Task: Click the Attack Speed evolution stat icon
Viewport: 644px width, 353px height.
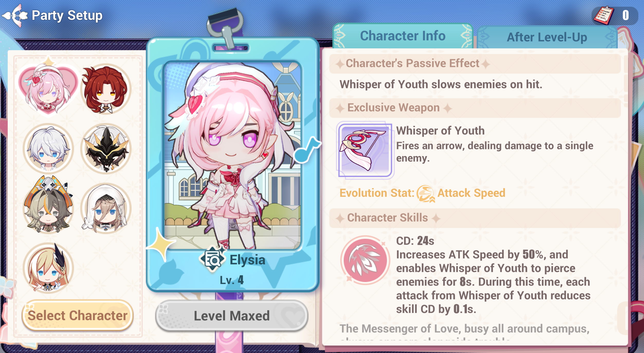Action: point(426,193)
